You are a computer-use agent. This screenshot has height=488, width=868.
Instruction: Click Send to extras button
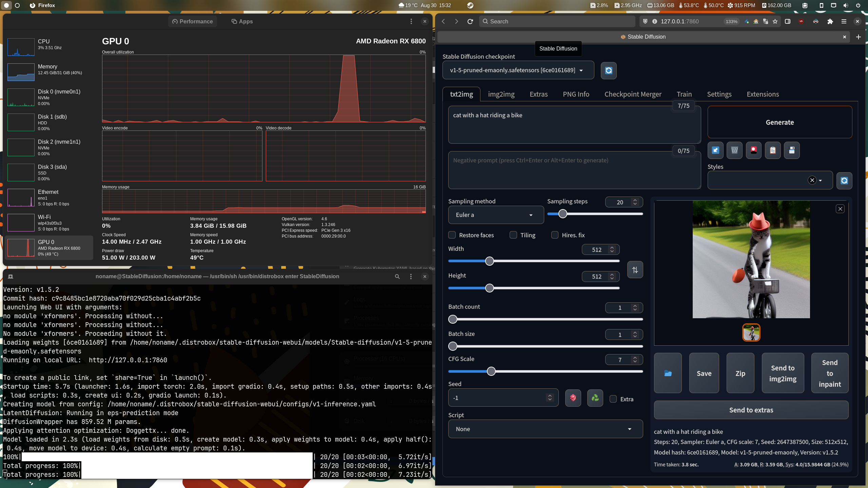(751, 410)
